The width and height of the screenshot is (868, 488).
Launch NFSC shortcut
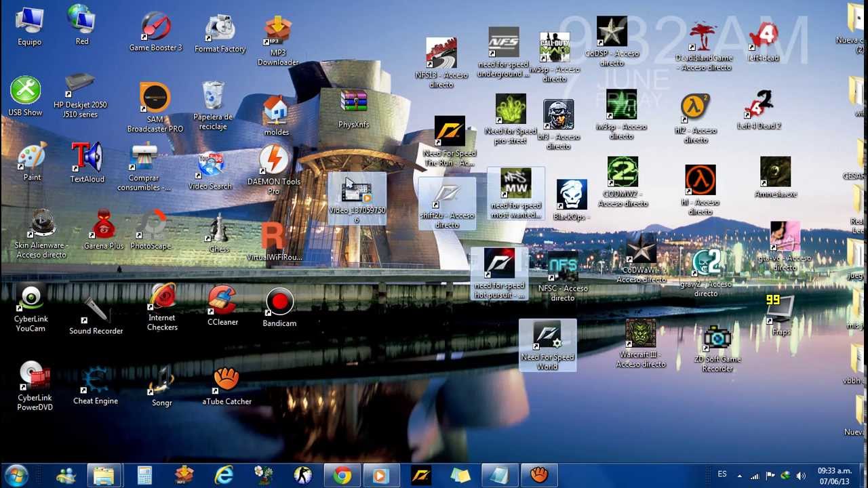click(563, 277)
